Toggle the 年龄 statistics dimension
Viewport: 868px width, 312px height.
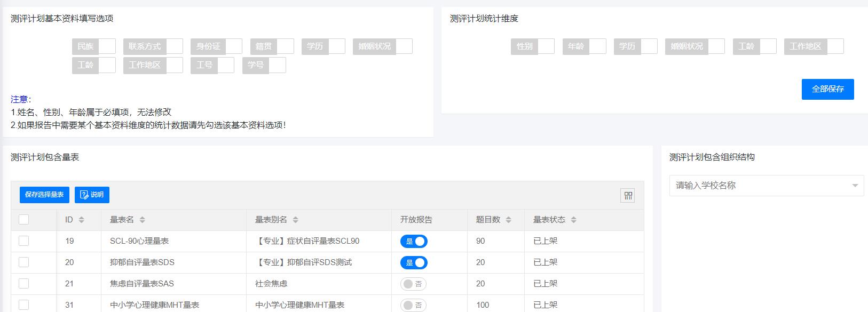click(585, 46)
